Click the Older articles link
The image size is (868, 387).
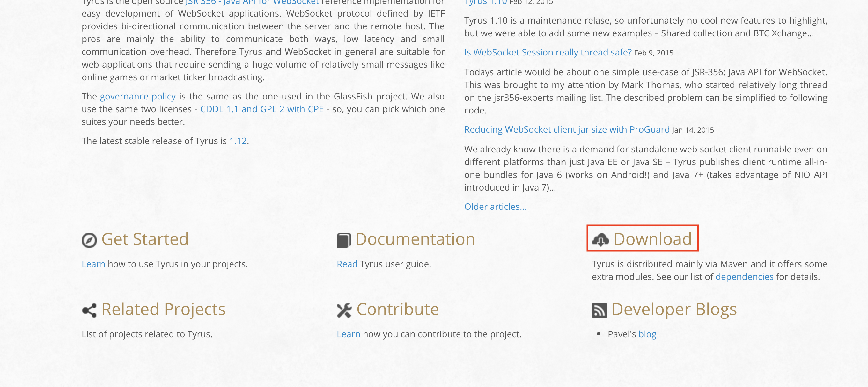click(495, 207)
